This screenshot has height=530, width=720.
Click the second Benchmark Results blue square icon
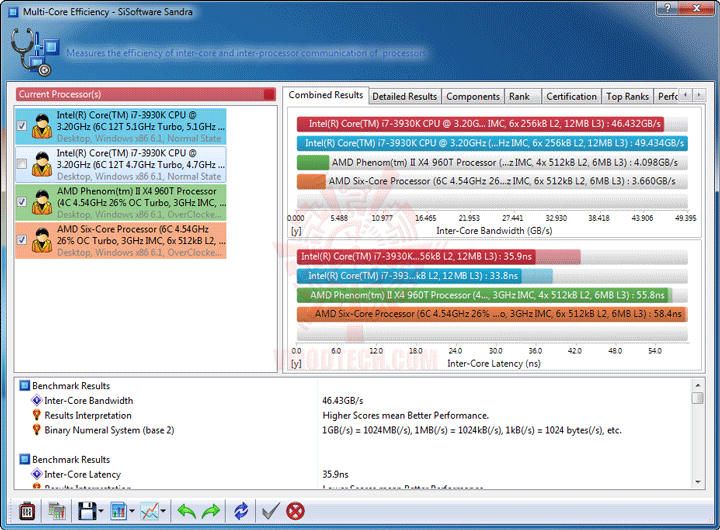point(24,459)
